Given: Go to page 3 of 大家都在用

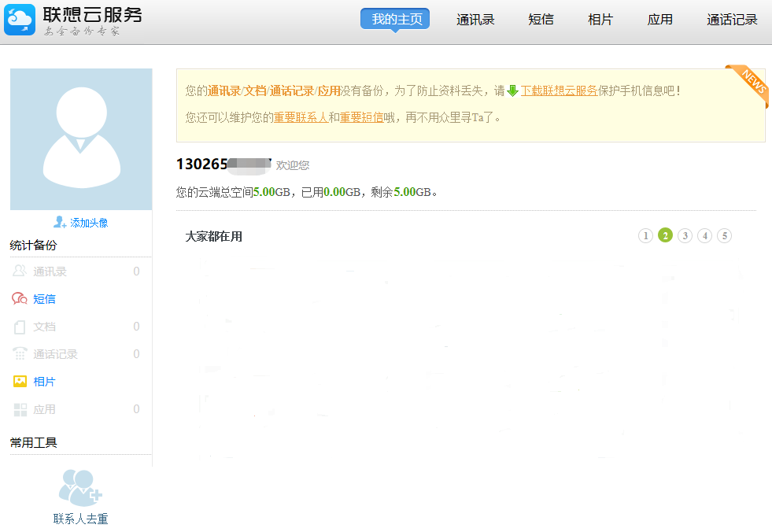Looking at the screenshot, I should click(x=685, y=236).
